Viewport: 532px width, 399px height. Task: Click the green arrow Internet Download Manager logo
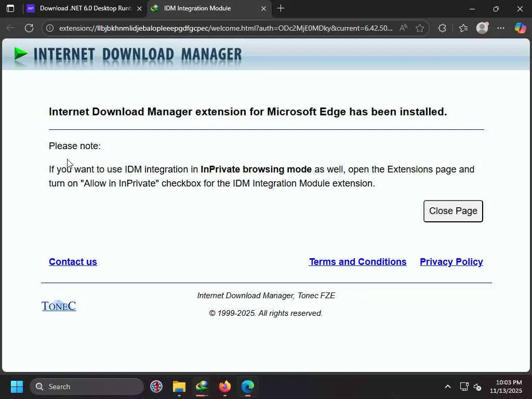tap(20, 54)
